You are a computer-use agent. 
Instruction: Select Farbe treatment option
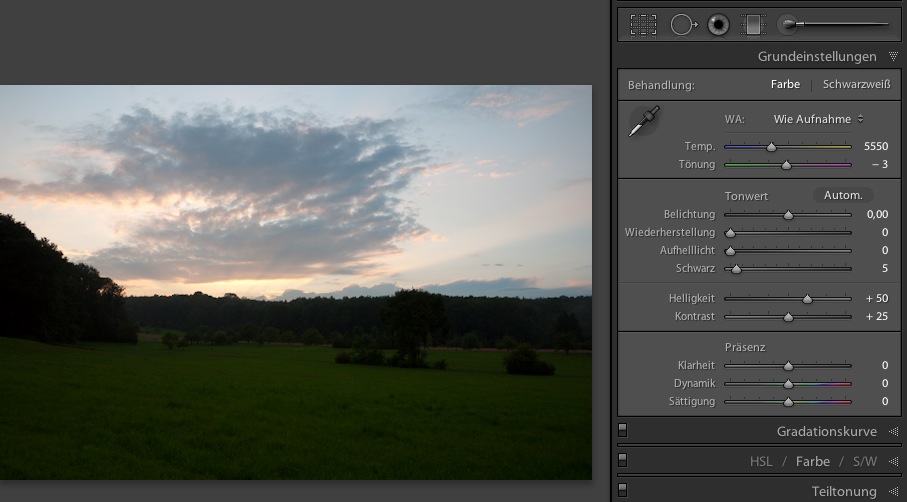click(785, 85)
